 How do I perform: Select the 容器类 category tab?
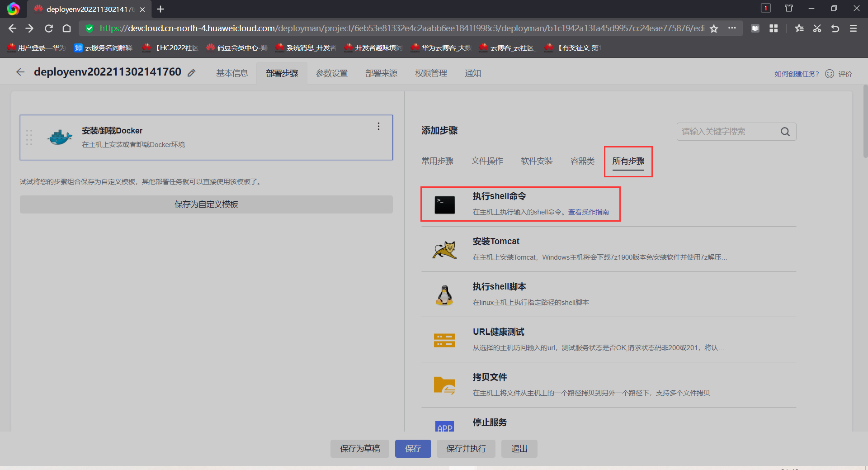[583, 161]
